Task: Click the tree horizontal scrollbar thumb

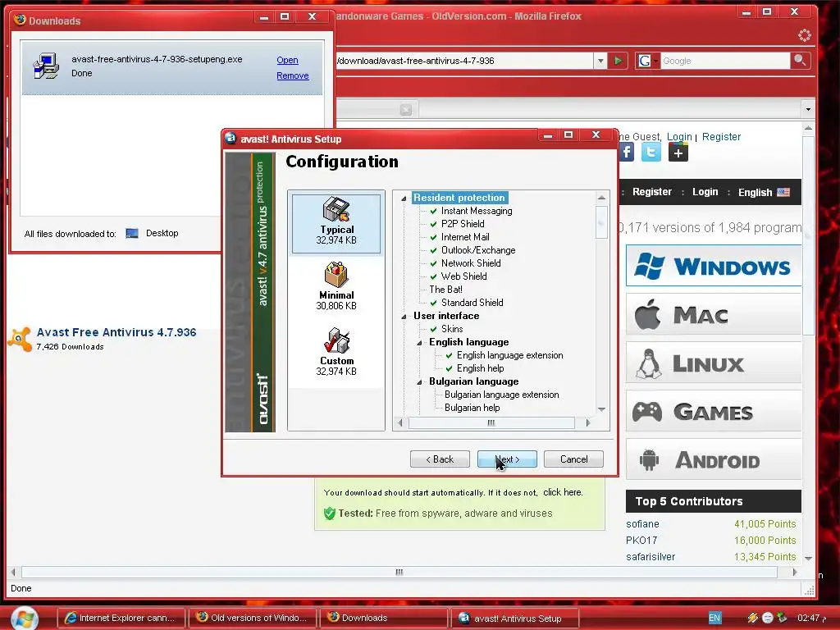Action: tap(491, 423)
